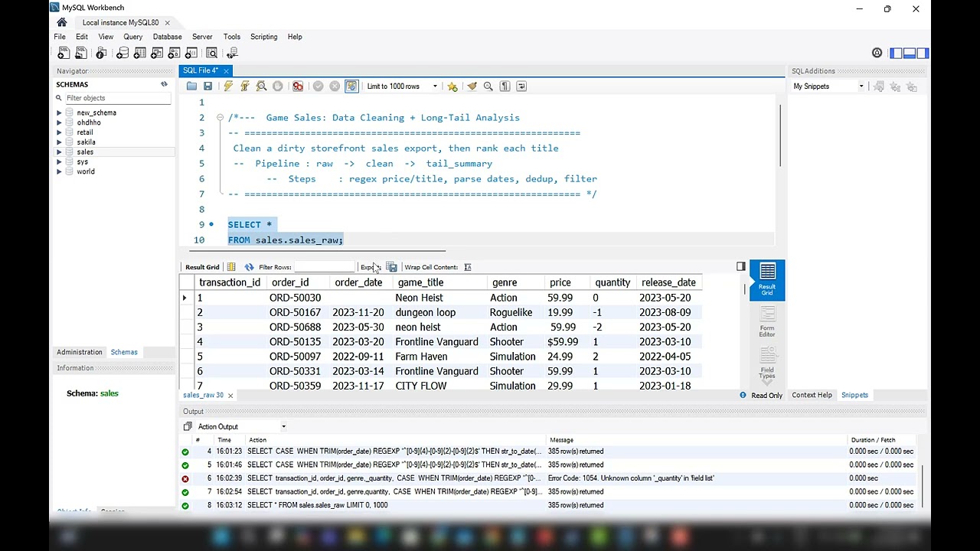Toggle Wrap Cell Content
Screen dimensions: 980x551
pyautogui.click(x=468, y=267)
